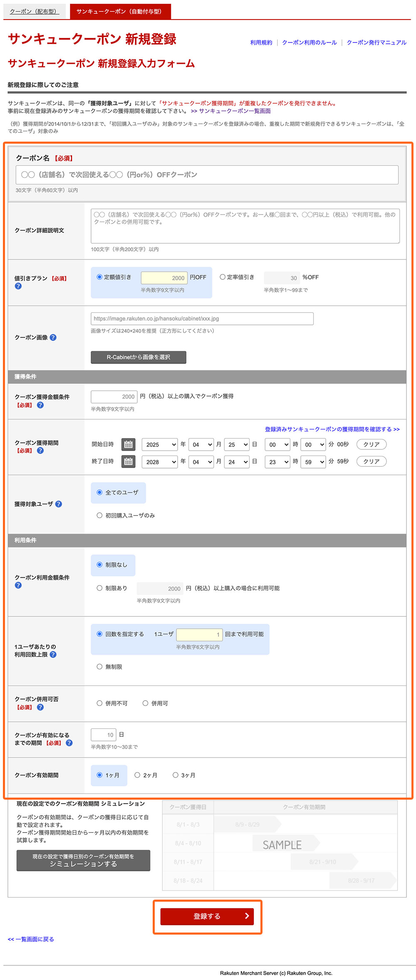This screenshot has width=416, height=980.
Task: Open help icon for 利用回数上限
Action: click(x=53, y=654)
